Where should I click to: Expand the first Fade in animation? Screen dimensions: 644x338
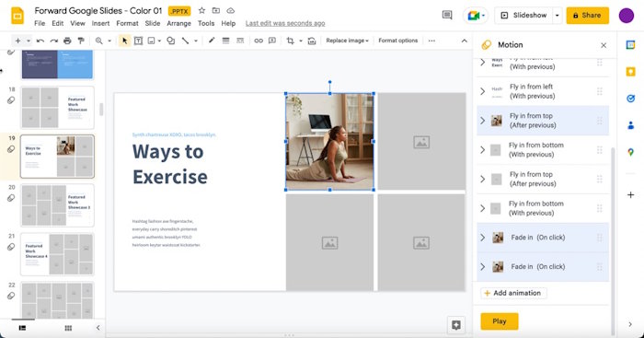(483, 238)
